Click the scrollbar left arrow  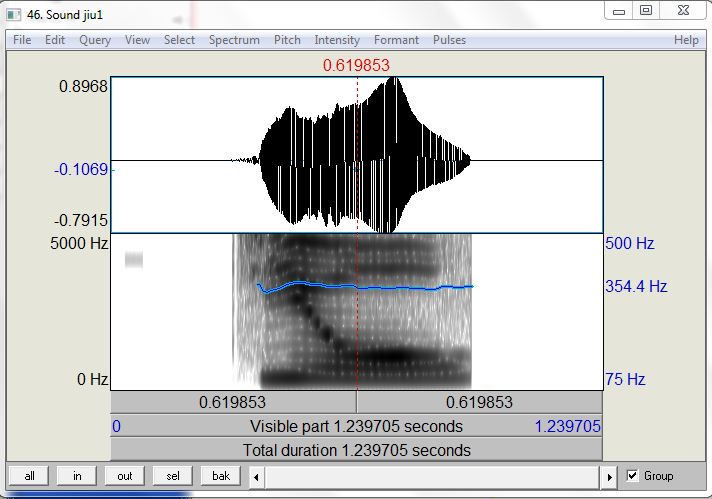[x=257, y=477]
